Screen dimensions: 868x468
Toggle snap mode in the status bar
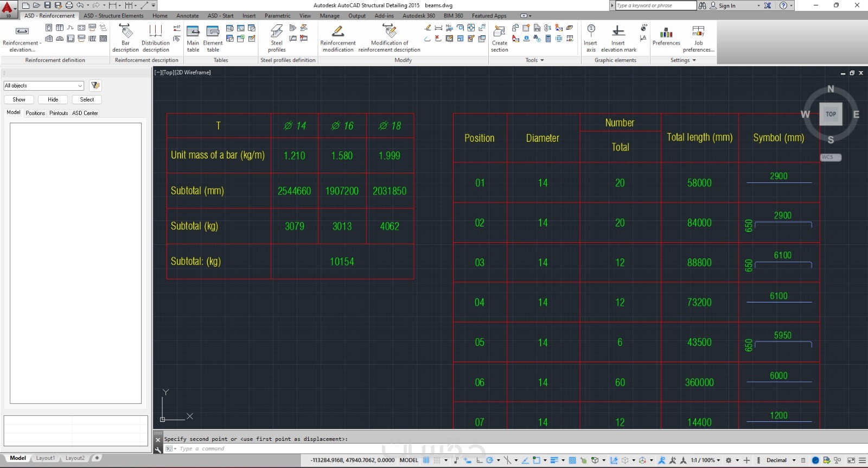click(437, 460)
